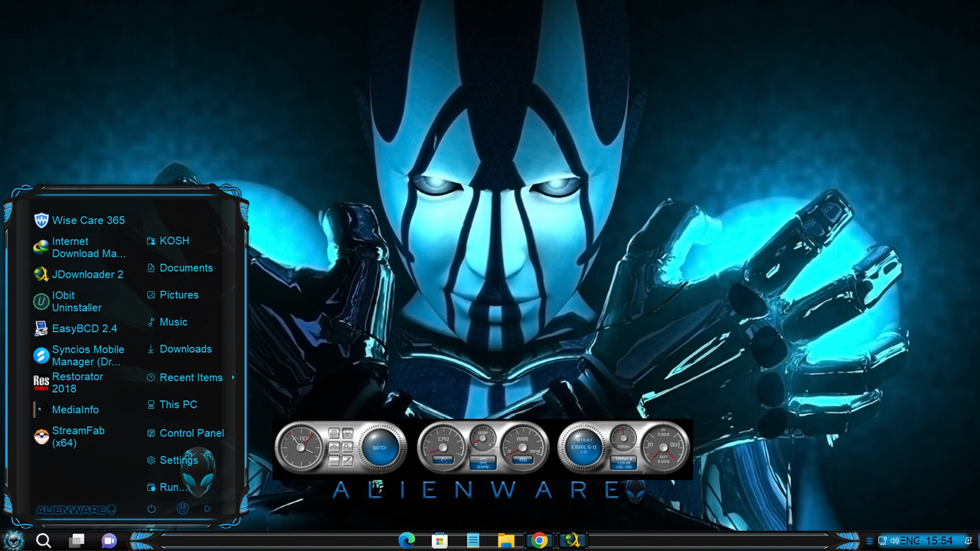Open network status tray icon
This screenshot has height=551, width=980.
883,541
